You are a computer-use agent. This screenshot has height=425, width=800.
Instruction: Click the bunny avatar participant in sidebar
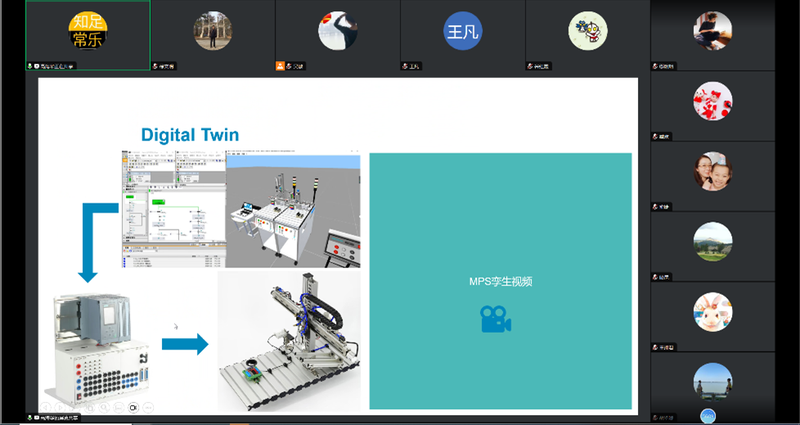(x=713, y=312)
